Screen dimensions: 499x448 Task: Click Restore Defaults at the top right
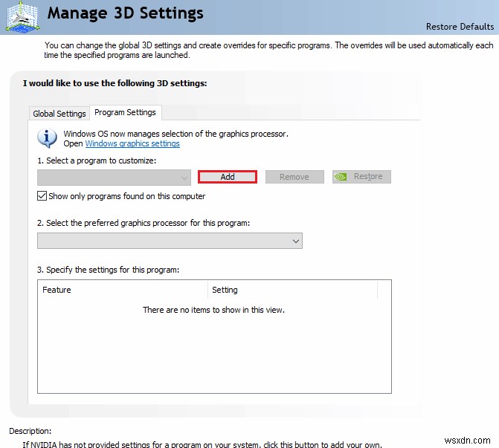(460, 27)
